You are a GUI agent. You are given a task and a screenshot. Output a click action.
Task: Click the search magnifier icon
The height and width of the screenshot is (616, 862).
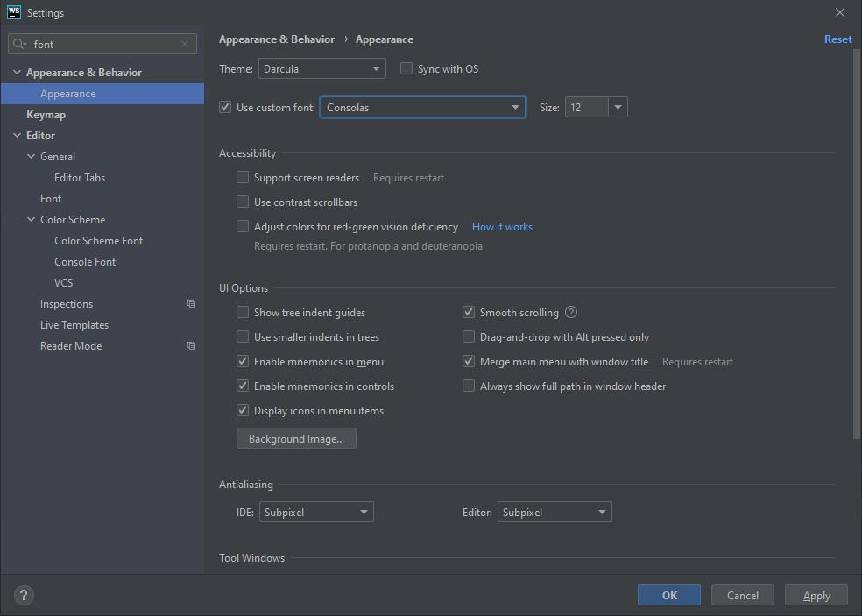(20, 44)
